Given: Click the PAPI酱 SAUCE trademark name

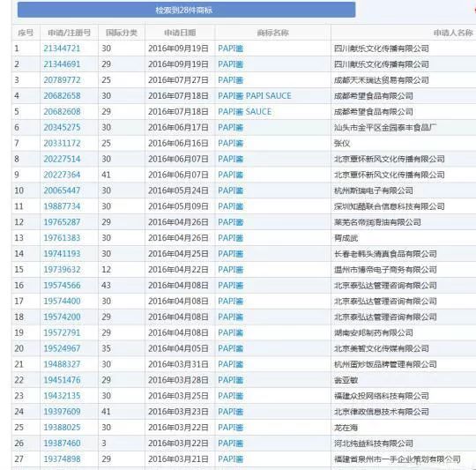Looking at the screenshot, I should 245,112.
